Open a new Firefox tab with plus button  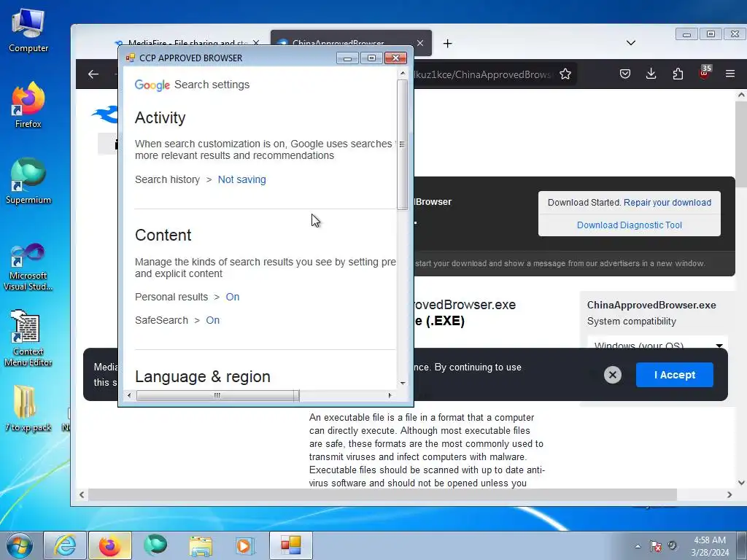pos(447,44)
